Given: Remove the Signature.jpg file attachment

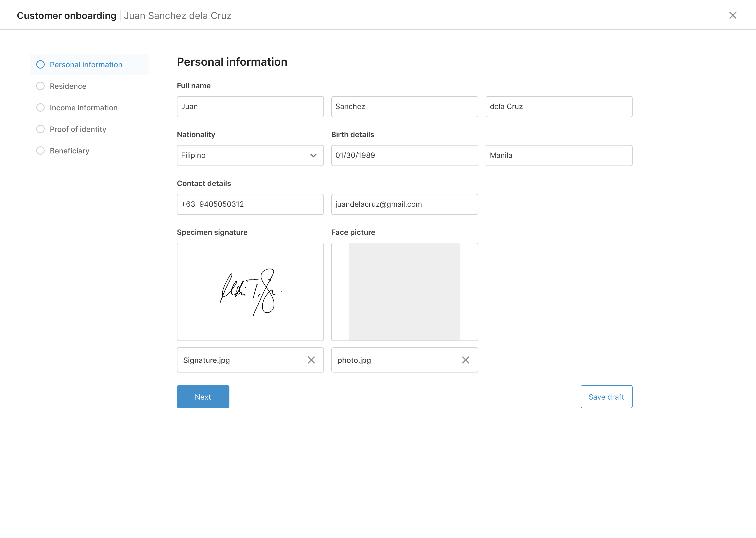Looking at the screenshot, I should [x=311, y=360].
